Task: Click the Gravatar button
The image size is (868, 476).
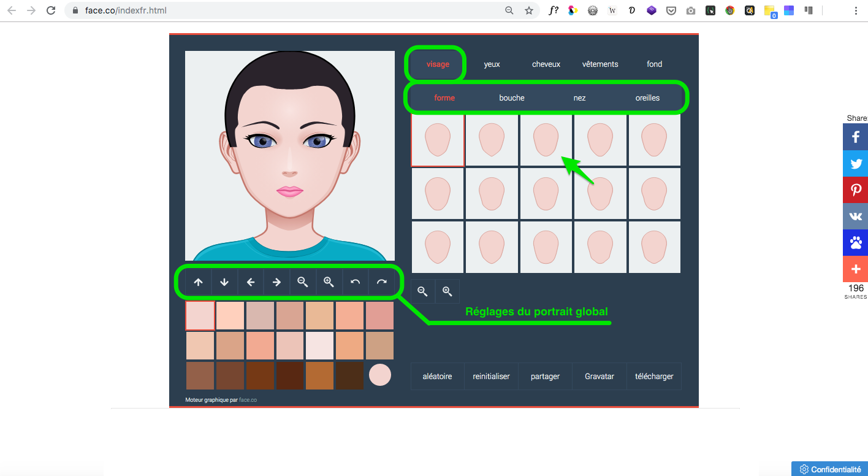Action: (600, 376)
